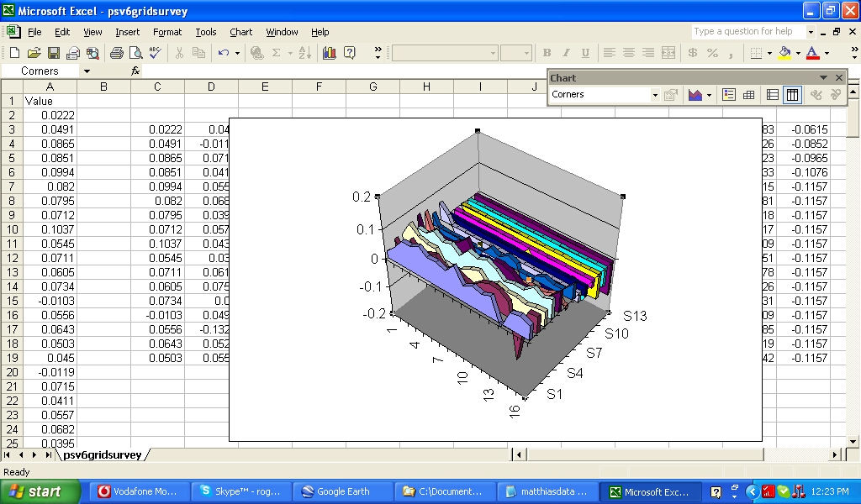Open the Chart Type dropdown arrow
Screen dimensions: 861x504
[x=709, y=95]
